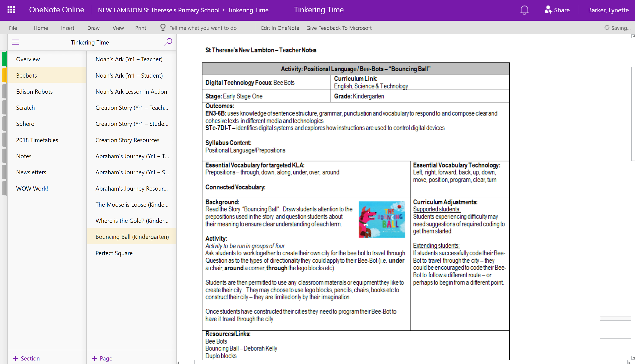Open notebook search magnifier

pyautogui.click(x=168, y=42)
